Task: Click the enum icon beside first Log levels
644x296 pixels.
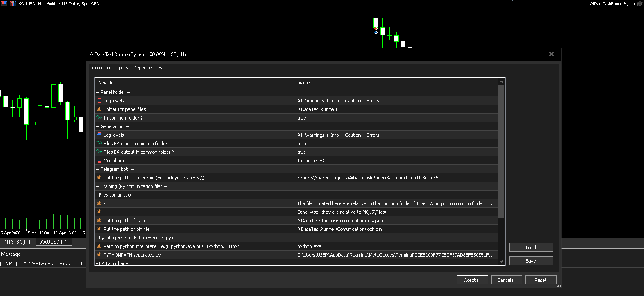Action: click(x=99, y=101)
